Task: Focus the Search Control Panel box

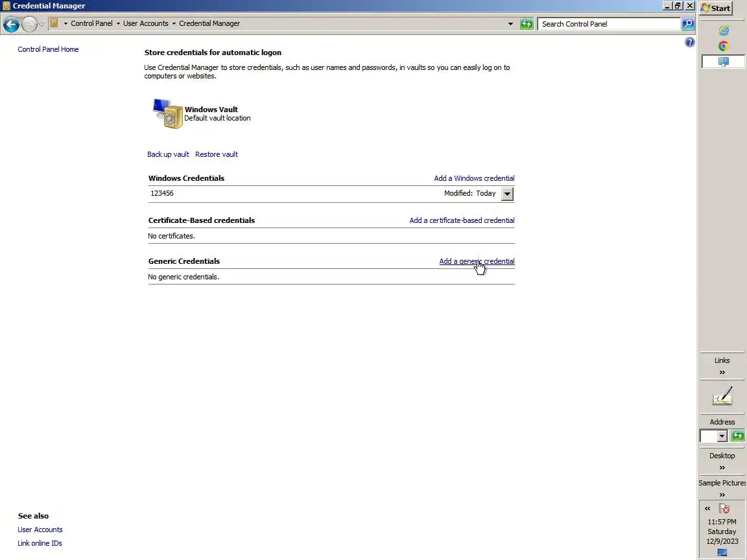Action: (x=608, y=24)
